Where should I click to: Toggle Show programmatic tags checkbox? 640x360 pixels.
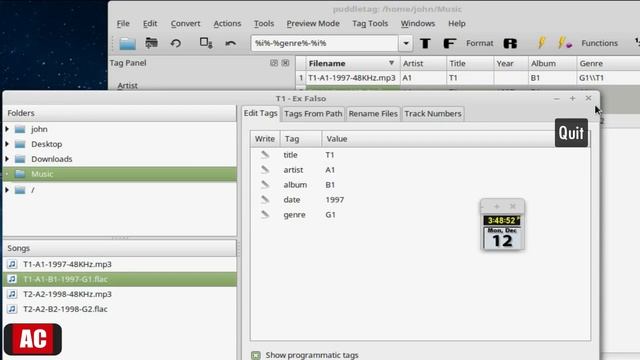(256, 355)
